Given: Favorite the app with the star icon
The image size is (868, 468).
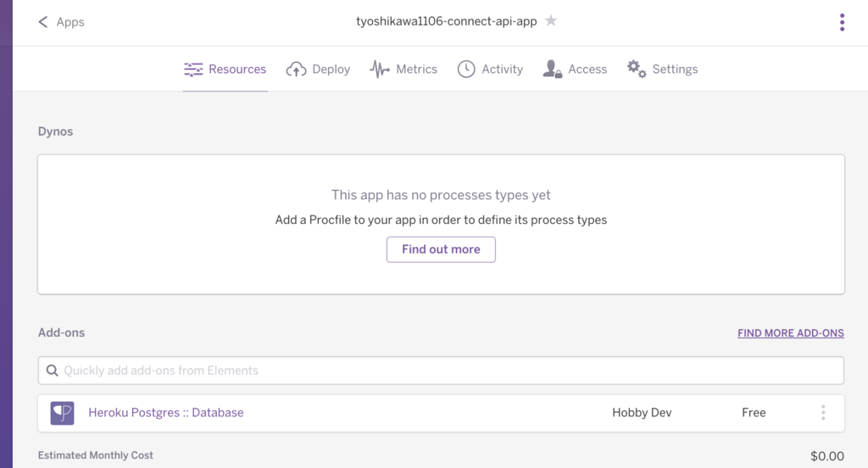Looking at the screenshot, I should 551,21.
